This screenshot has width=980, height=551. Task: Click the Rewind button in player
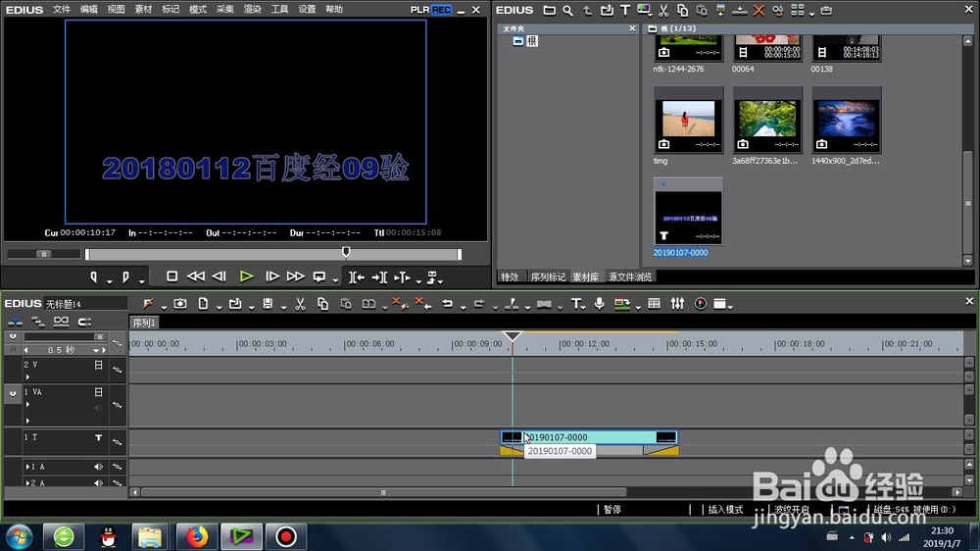pyautogui.click(x=196, y=276)
